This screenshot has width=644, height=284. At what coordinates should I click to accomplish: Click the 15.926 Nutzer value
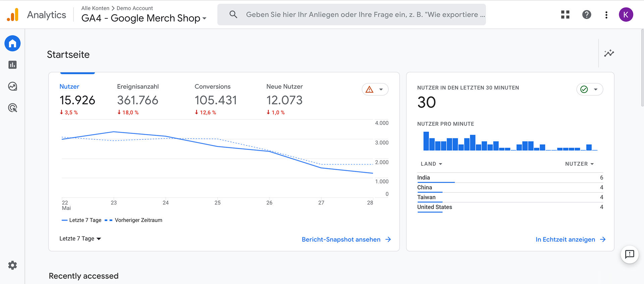coord(77,100)
